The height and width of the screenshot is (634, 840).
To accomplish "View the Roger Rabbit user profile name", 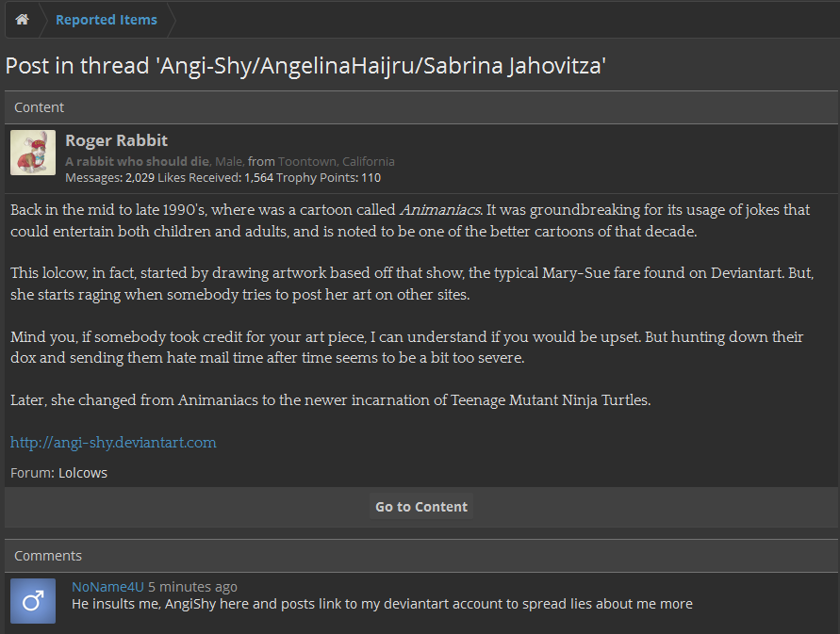I will pyautogui.click(x=116, y=140).
